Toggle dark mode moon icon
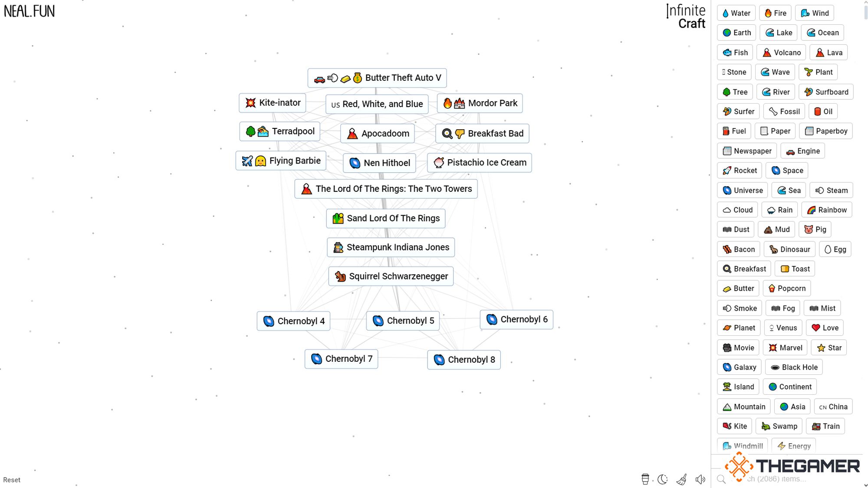This screenshot has height=488, width=868. (663, 479)
